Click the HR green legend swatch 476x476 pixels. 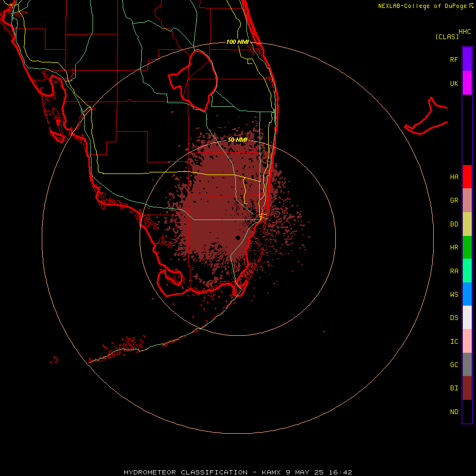coord(467,247)
